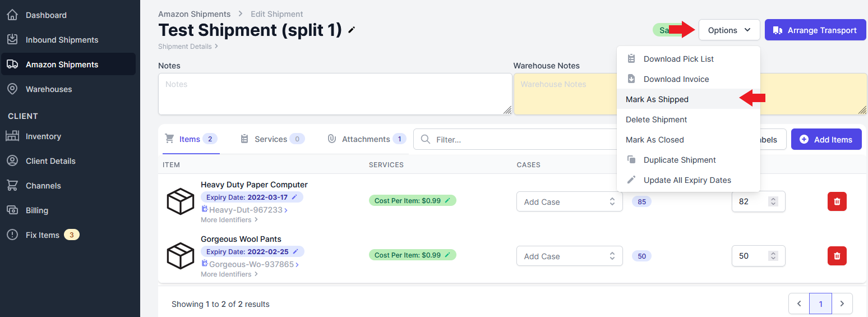Open Fix Items in the sidebar

[x=43, y=235]
